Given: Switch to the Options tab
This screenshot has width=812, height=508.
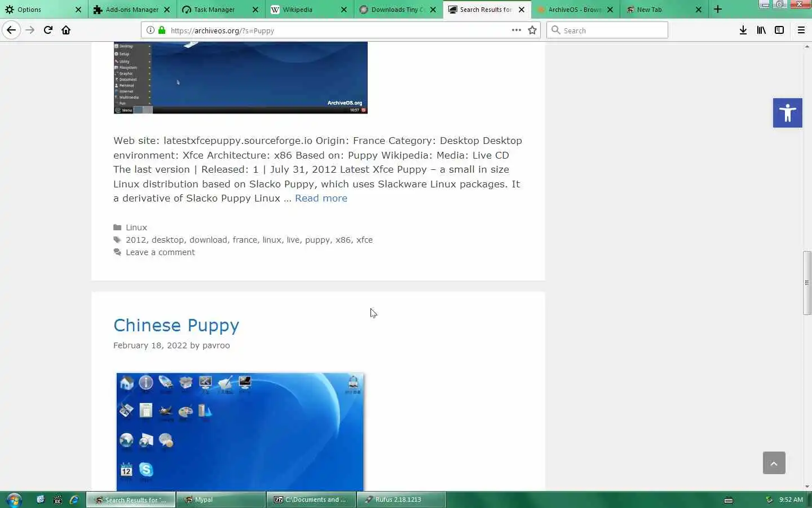Looking at the screenshot, I should [x=44, y=10].
